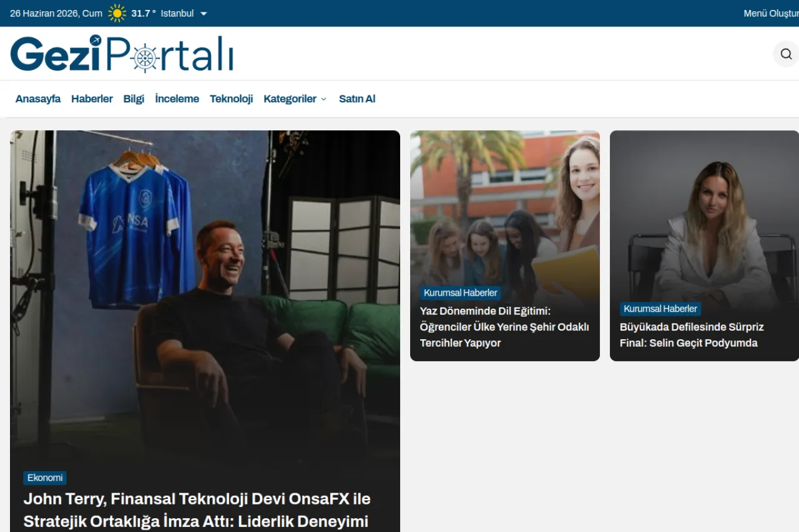
Task: Click Kurumsal Haberler tag on Büyükada card
Action: tap(660, 309)
